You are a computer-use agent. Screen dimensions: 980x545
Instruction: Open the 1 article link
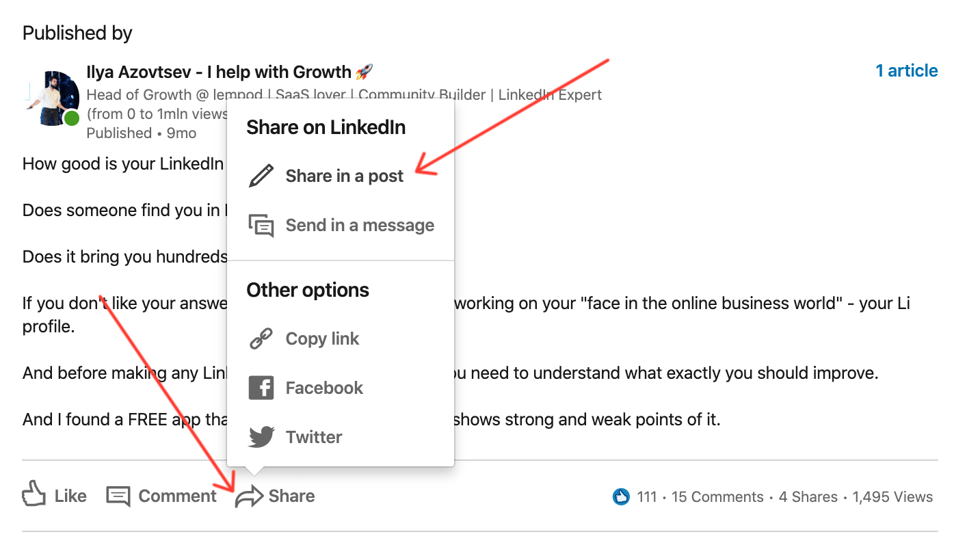pyautogui.click(x=905, y=70)
